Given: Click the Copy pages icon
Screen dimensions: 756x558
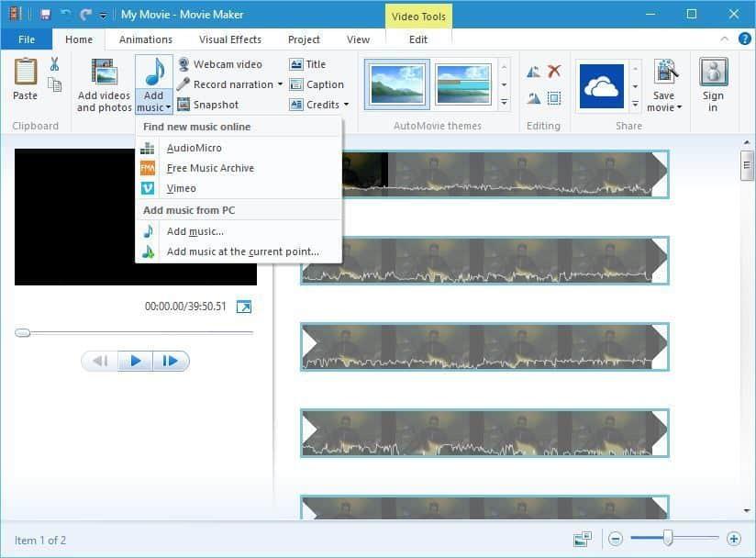Looking at the screenshot, I should tap(54, 84).
